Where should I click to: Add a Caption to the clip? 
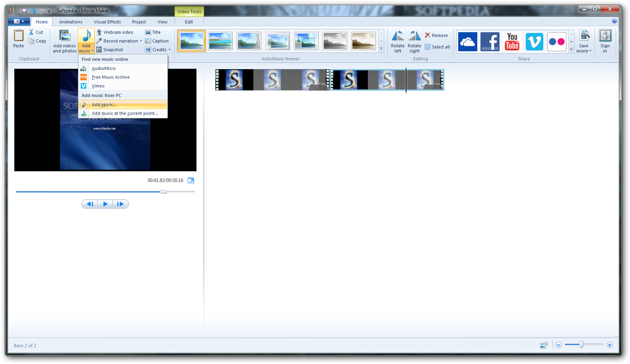click(157, 41)
